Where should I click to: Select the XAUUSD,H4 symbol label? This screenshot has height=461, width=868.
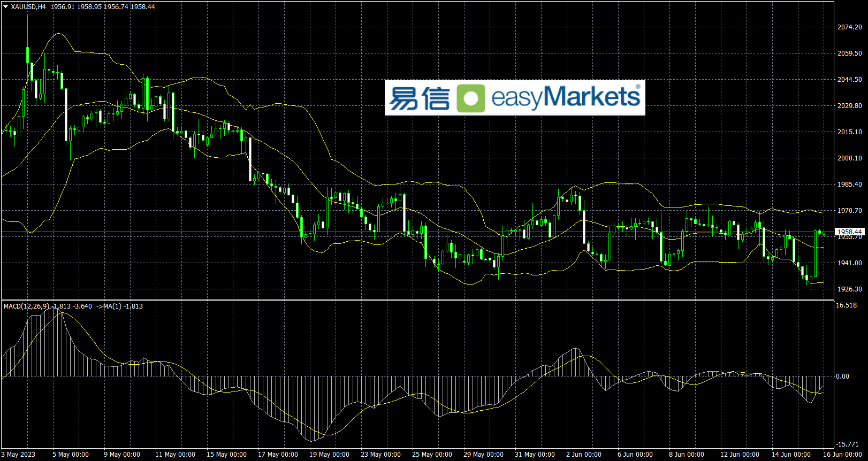tap(28, 7)
